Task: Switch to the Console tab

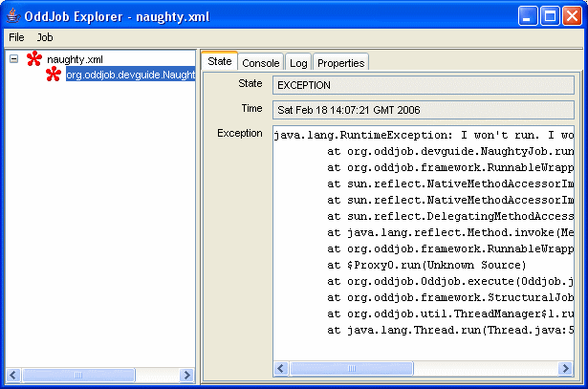Action: click(260, 63)
